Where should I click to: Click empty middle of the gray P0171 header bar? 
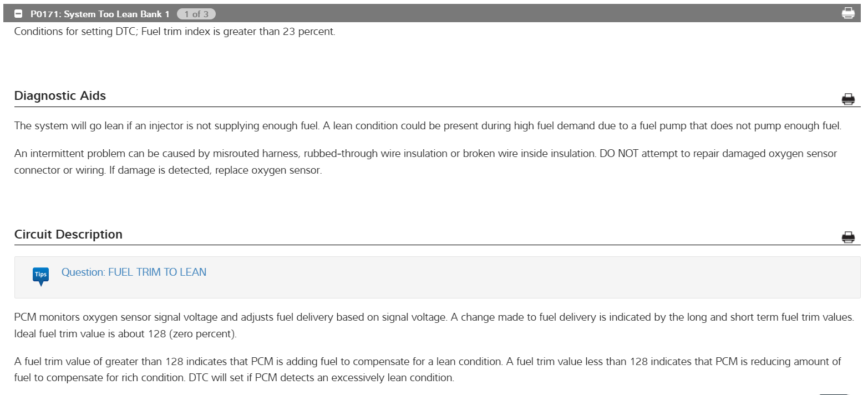tap(499, 14)
